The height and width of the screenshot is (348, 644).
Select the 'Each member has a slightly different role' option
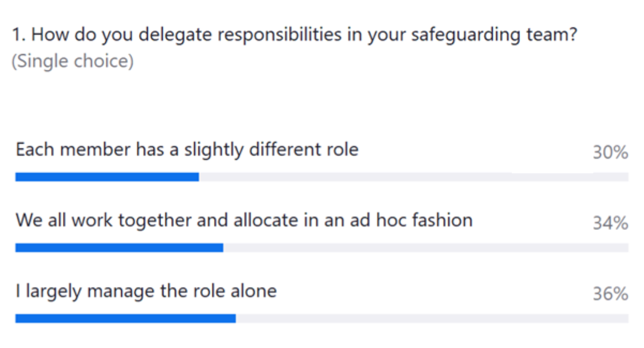[187, 149]
